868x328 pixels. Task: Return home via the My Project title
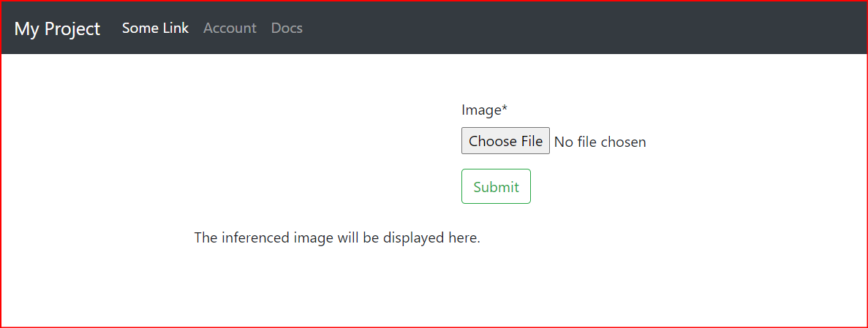(x=57, y=28)
